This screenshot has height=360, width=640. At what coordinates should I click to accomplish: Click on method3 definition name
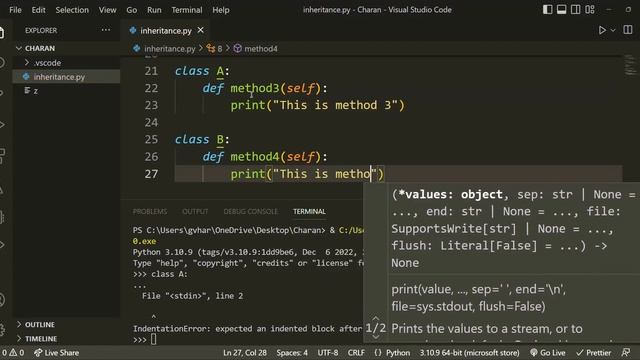[255, 88]
